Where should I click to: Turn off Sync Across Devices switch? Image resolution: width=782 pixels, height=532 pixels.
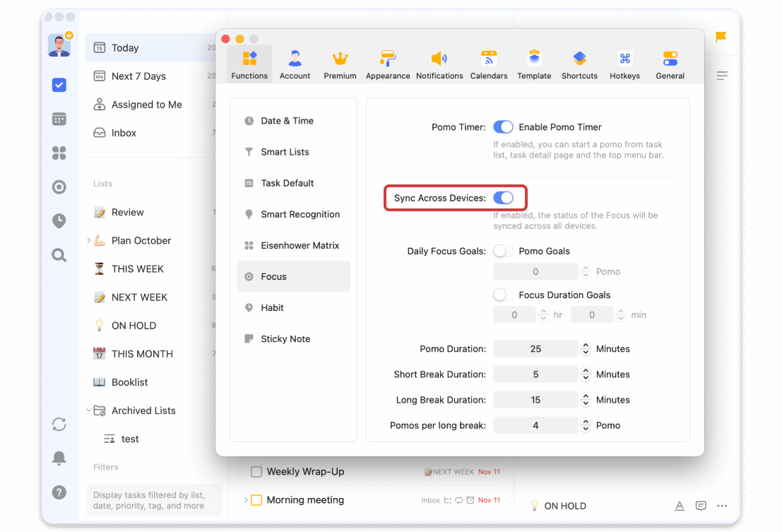[x=503, y=198]
